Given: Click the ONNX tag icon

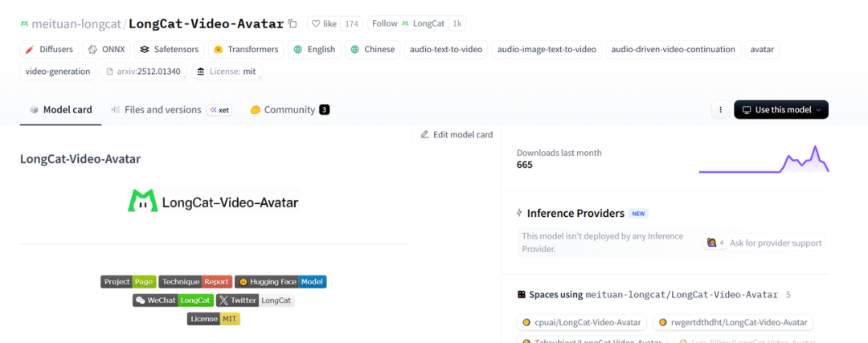Looking at the screenshot, I should 93,49.
